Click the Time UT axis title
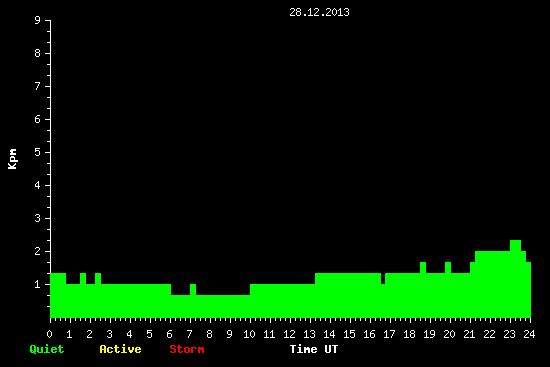The image size is (550, 367). [x=314, y=349]
